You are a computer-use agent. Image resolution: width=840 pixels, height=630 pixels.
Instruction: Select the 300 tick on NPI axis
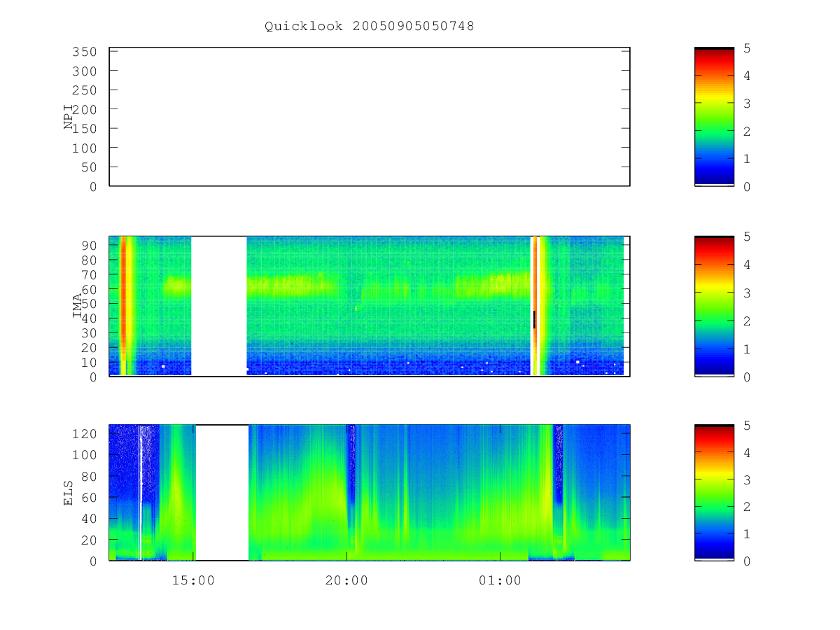click(83, 71)
